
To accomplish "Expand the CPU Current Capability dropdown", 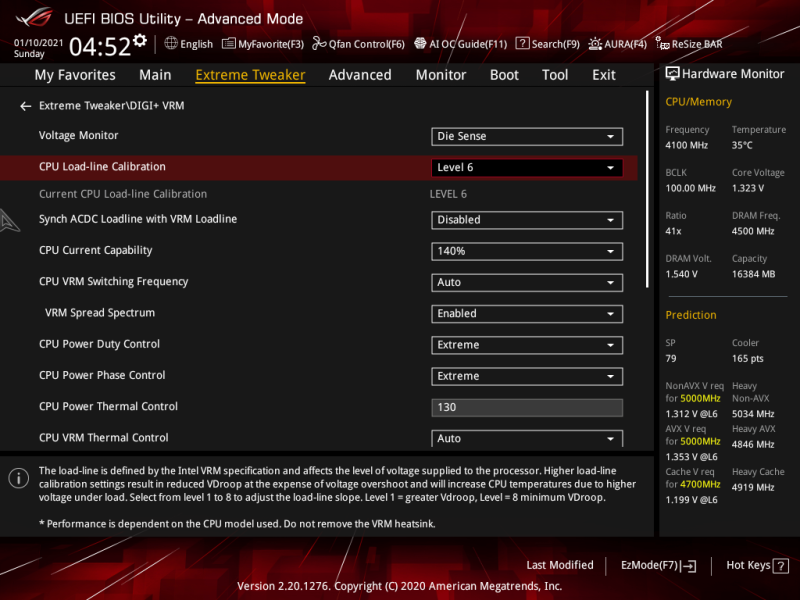I will [527, 250].
